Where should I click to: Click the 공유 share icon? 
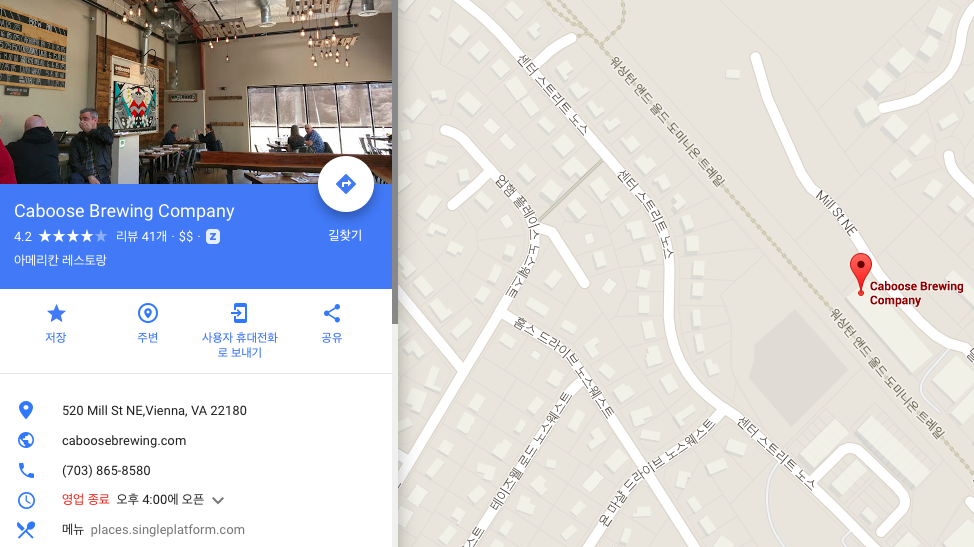332,314
